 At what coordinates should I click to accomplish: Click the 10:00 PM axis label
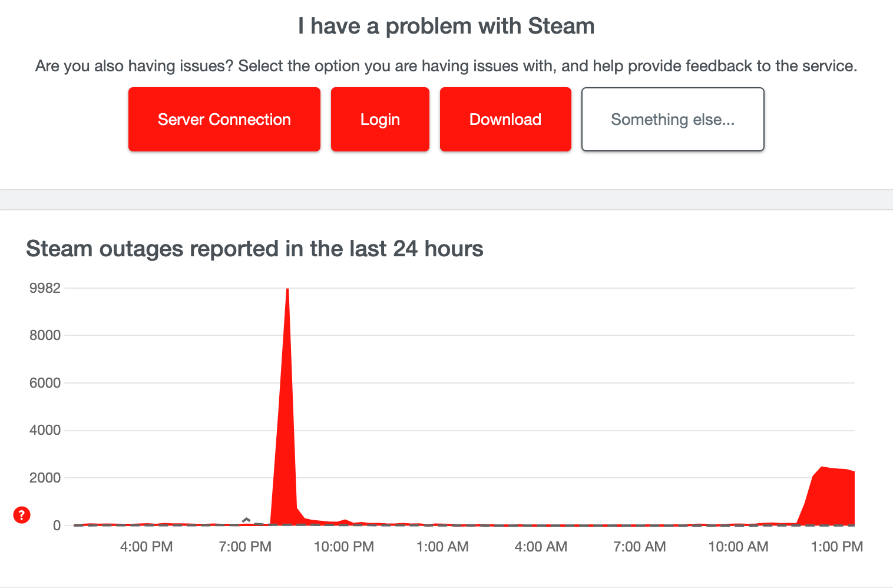(343, 546)
